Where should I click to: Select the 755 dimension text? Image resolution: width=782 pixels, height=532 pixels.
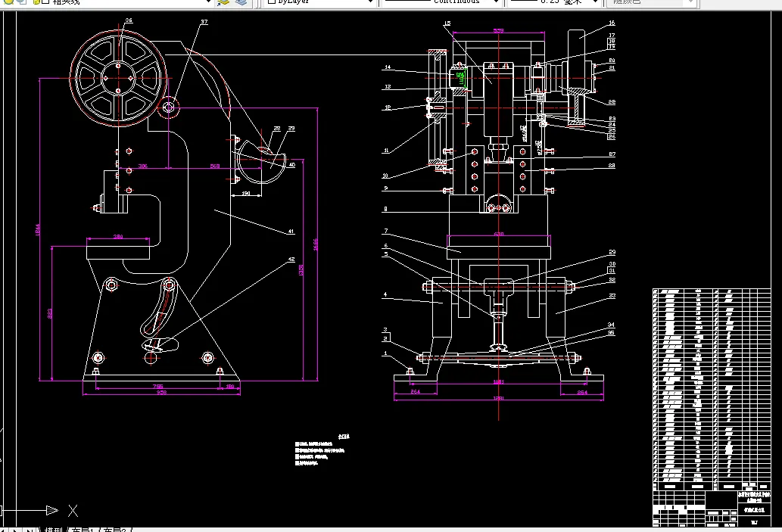point(157,386)
